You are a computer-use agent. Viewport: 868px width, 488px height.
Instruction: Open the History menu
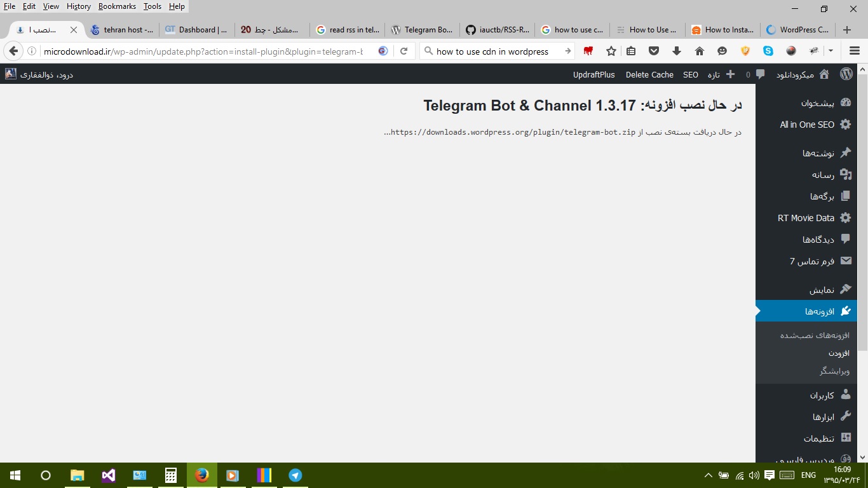[x=79, y=6]
